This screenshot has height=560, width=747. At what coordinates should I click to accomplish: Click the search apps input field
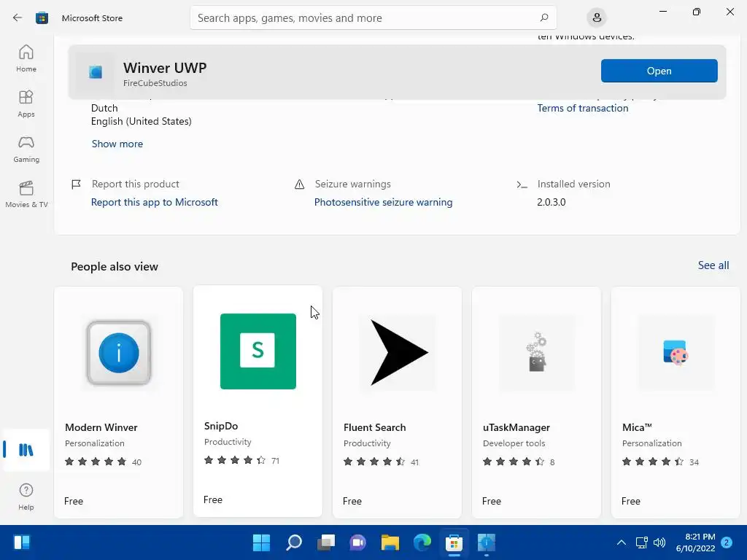[373, 18]
